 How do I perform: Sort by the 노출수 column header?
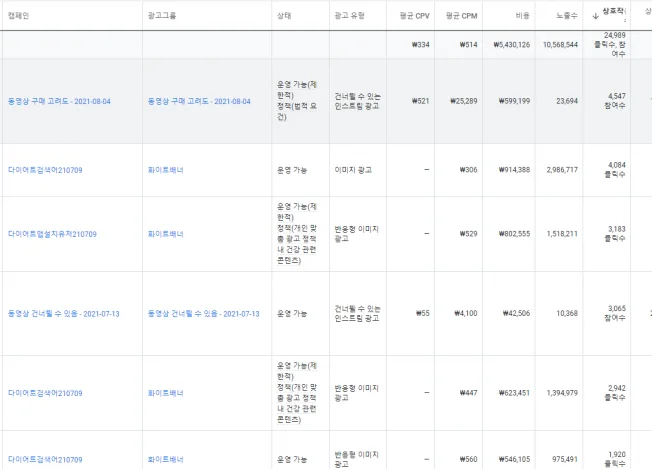[566, 15]
